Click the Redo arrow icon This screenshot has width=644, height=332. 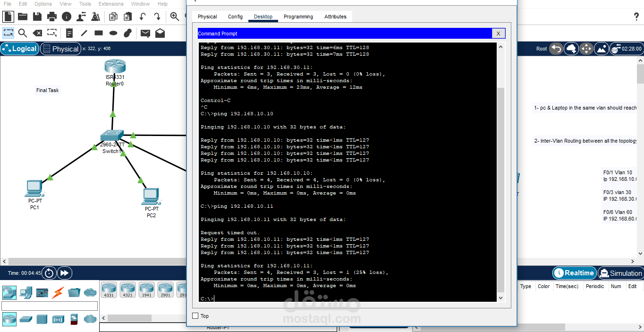coord(157,17)
